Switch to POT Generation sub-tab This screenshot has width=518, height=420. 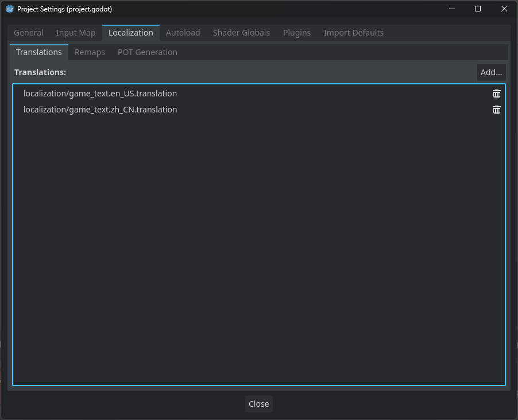point(147,52)
